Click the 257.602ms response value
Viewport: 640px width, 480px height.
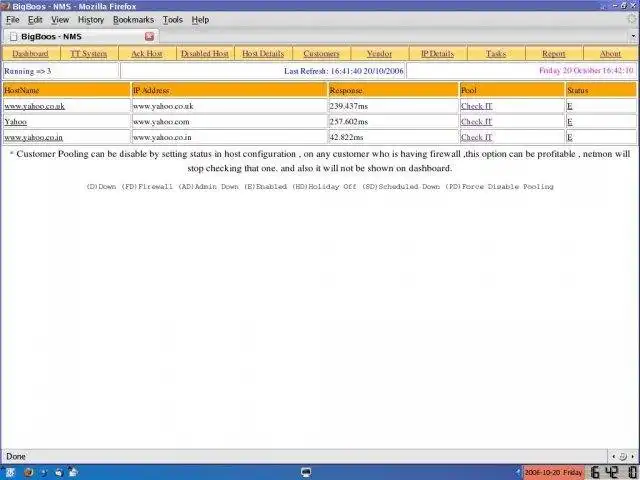(349, 122)
